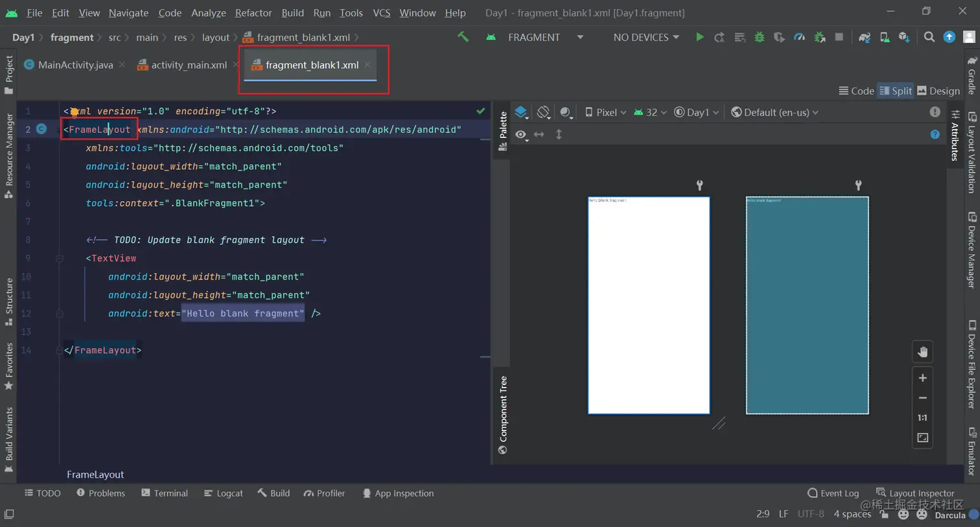Image resolution: width=980 pixels, height=527 pixels.
Task: Click the Attach Debugger to process icon
Action: tap(819, 37)
